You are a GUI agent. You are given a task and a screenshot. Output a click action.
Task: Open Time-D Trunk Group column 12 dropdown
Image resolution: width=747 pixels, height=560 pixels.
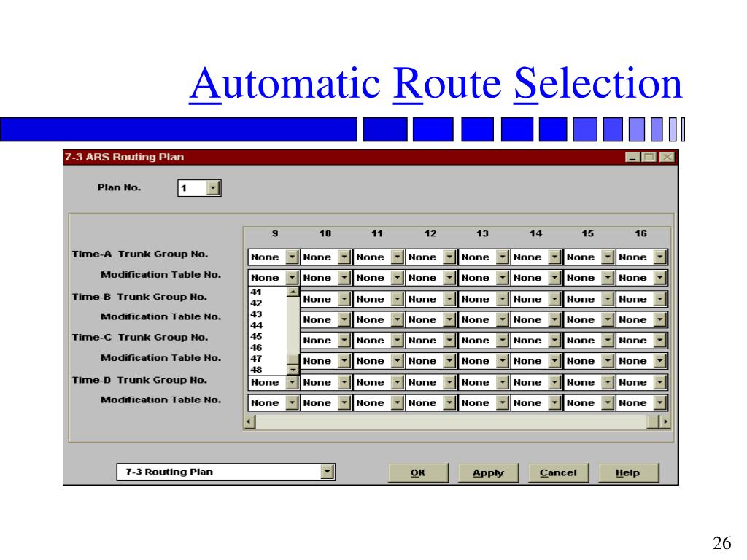(x=449, y=382)
